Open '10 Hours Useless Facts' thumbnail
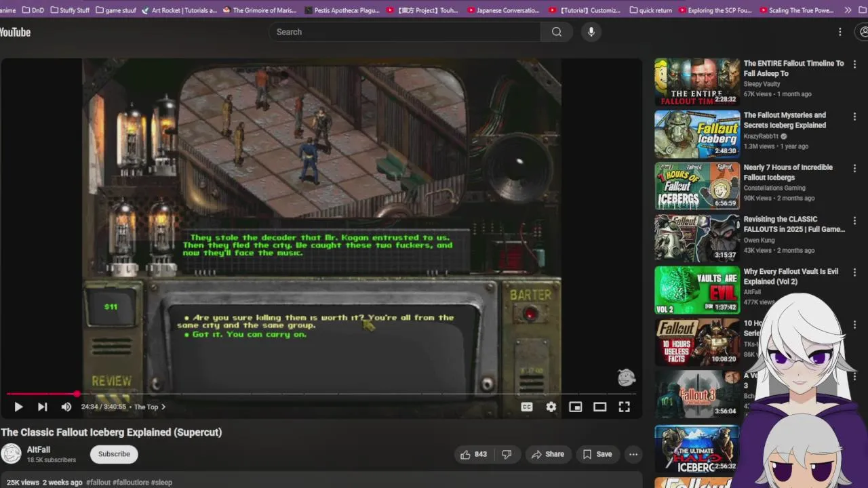This screenshot has height=488, width=868. 696,342
